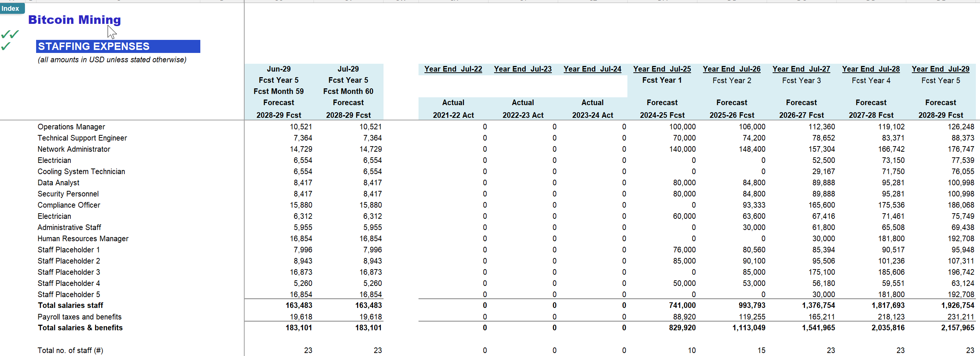Screen dimensions: 980x356
Task: Click the Index navigation button
Action: [x=12, y=8]
